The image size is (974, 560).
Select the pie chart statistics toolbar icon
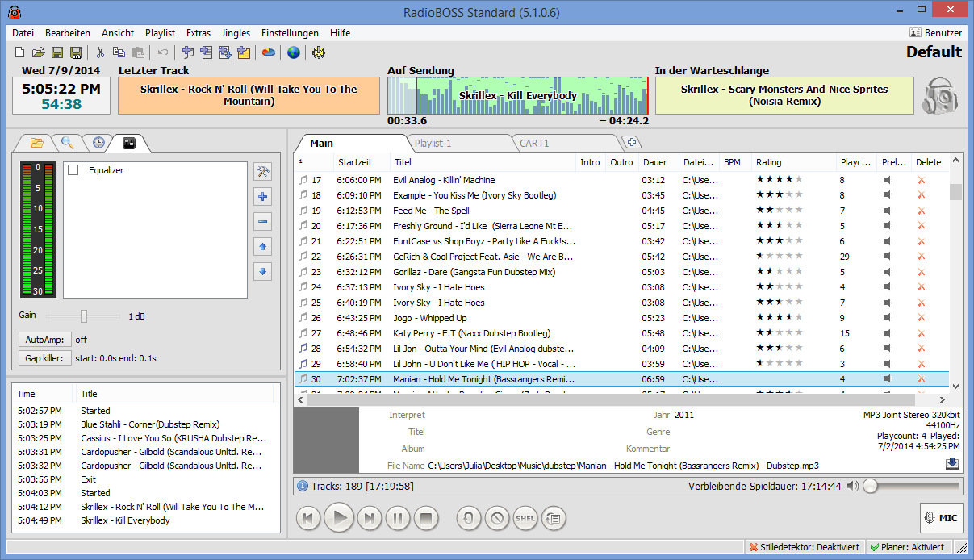(x=269, y=52)
